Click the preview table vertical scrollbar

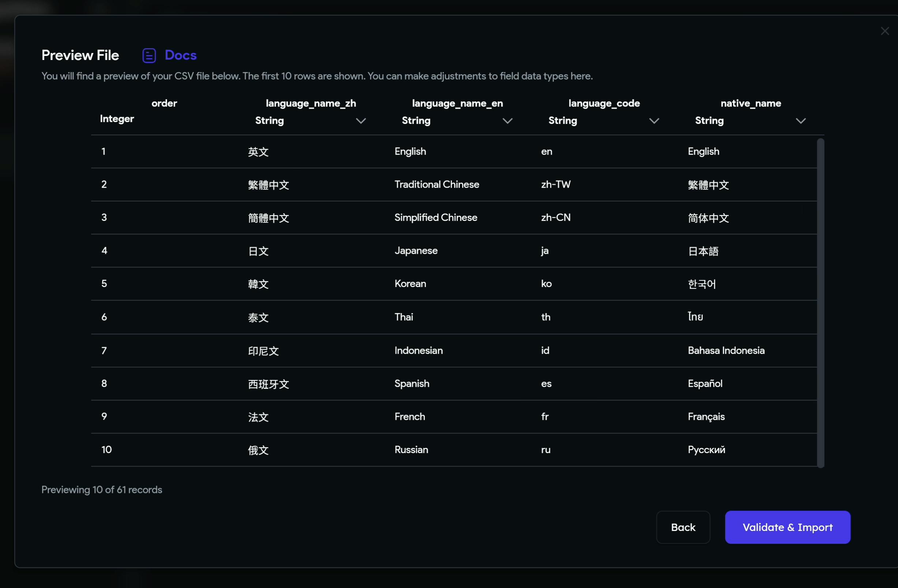820,303
